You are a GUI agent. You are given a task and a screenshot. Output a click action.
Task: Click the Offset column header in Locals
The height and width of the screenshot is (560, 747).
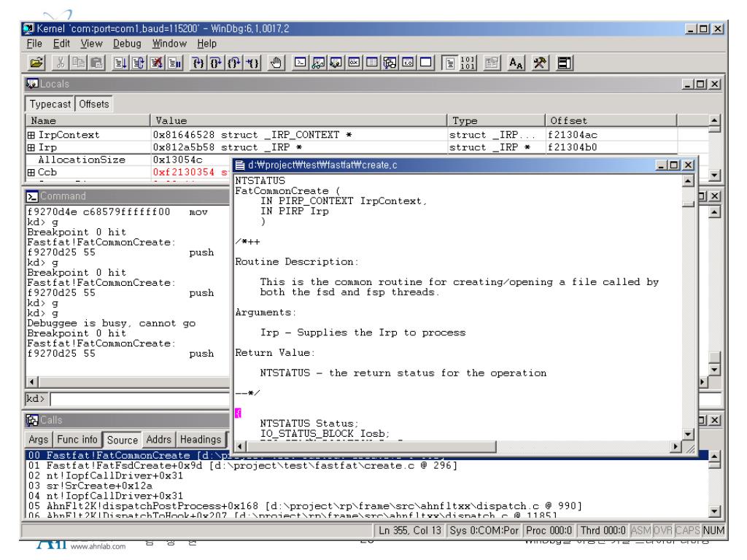point(611,120)
